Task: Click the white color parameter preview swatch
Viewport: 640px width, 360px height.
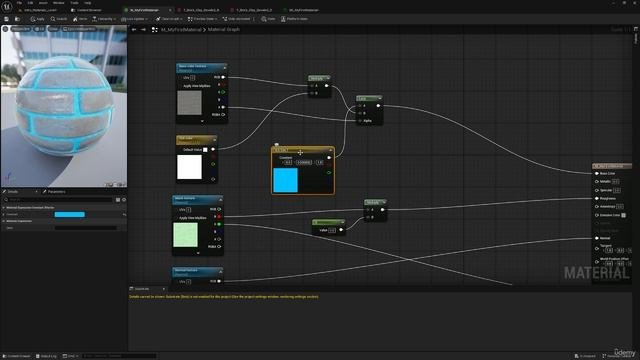Action: coord(189,167)
